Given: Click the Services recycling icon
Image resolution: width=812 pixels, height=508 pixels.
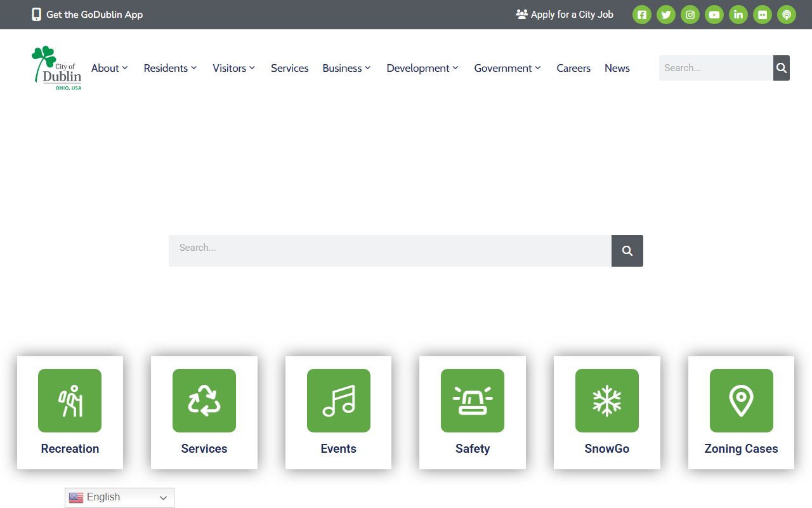Looking at the screenshot, I should coord(204,401).
